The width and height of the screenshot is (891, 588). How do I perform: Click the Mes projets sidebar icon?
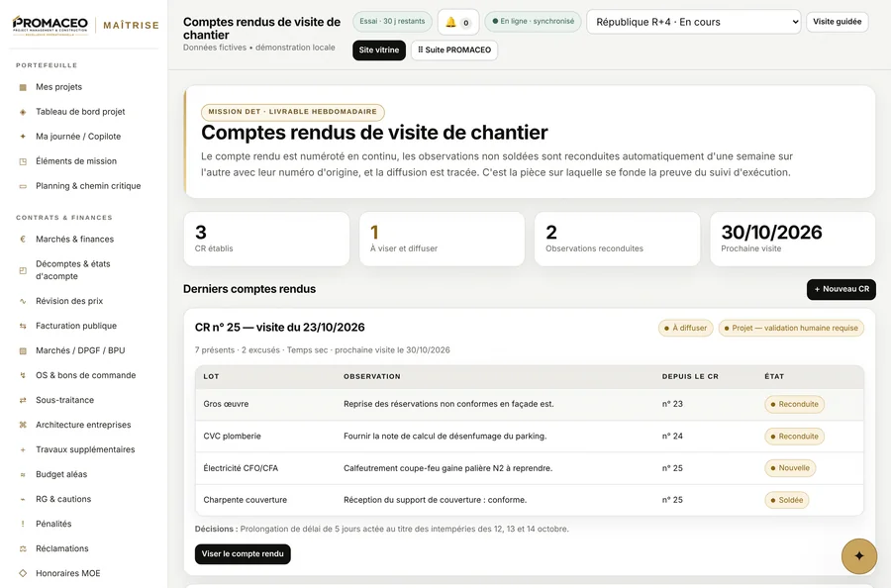coord(23,87)
